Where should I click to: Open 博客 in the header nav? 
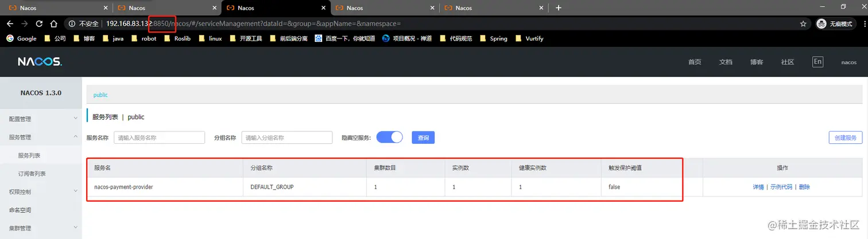coord(757,62)
